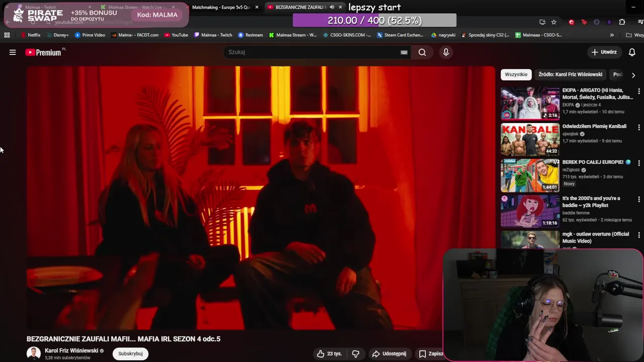Like the video with thumbs-up

pos(329,353)
